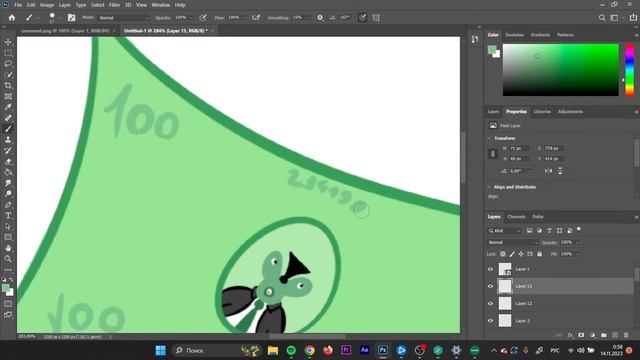The height and width of the screenshot is (360, 640).
Task: Open the brush Mode dropdown
Action: coord(124,18)
